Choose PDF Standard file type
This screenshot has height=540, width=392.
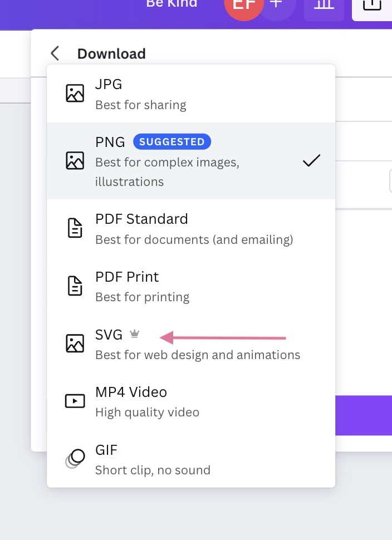pos(191,228)
